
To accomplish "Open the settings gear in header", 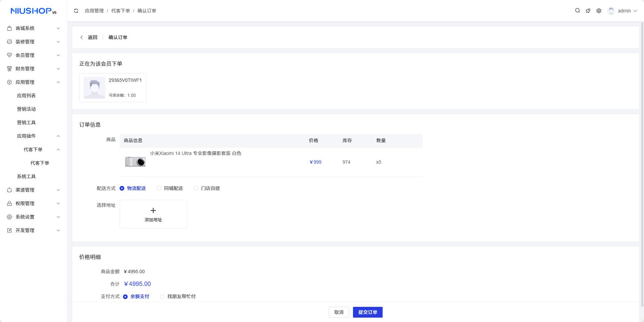I will pos(599,11).
